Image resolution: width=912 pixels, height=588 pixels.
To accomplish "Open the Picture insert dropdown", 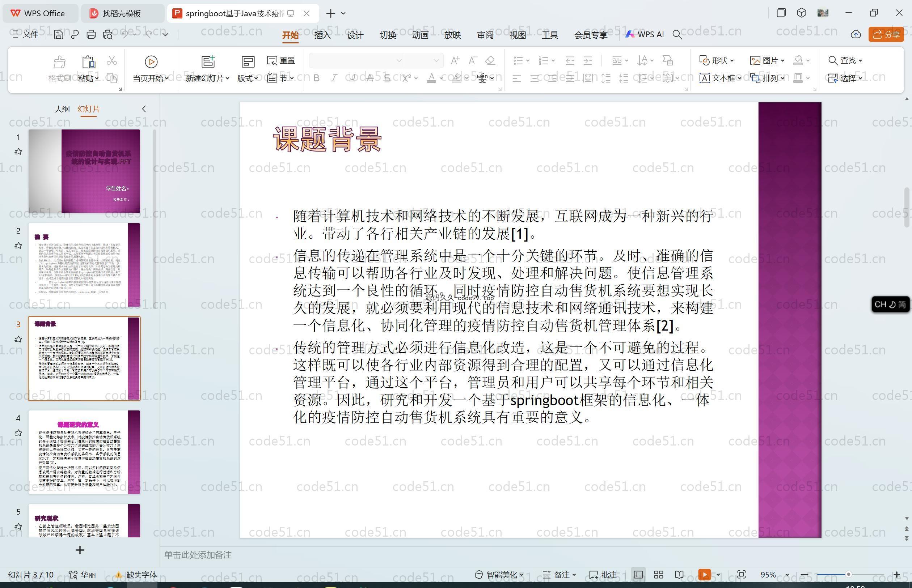I will point(767,60).
